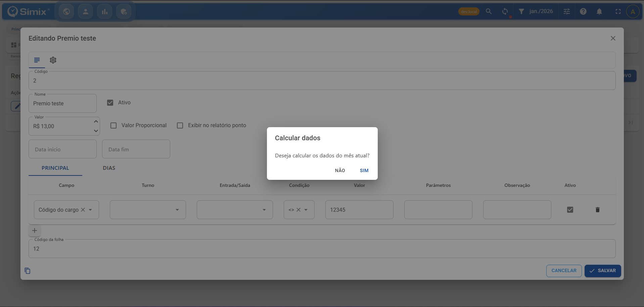Click the Simix logo
Viewport: 644px width, 307px height.
[29, 11]
